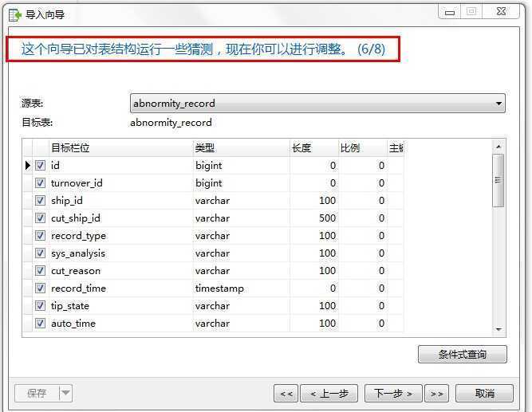Select the row marker arrow for id
532x412 pixels.
(x=28, y=166)
